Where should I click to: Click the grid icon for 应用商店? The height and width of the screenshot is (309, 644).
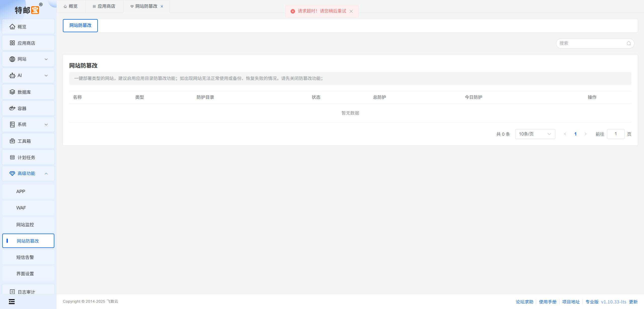click(x=12, y=43)
